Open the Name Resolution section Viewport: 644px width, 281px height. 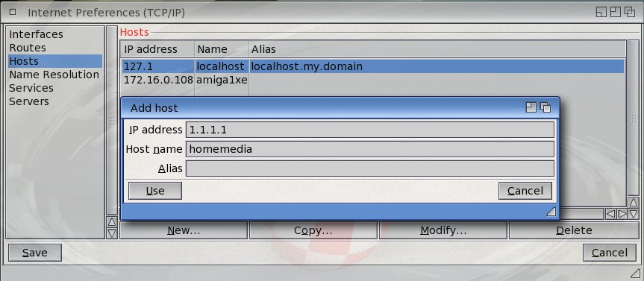click(54, 75)
